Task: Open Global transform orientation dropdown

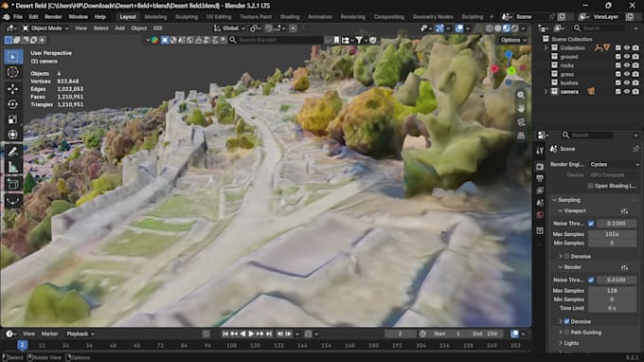Action: click(229, 28)
